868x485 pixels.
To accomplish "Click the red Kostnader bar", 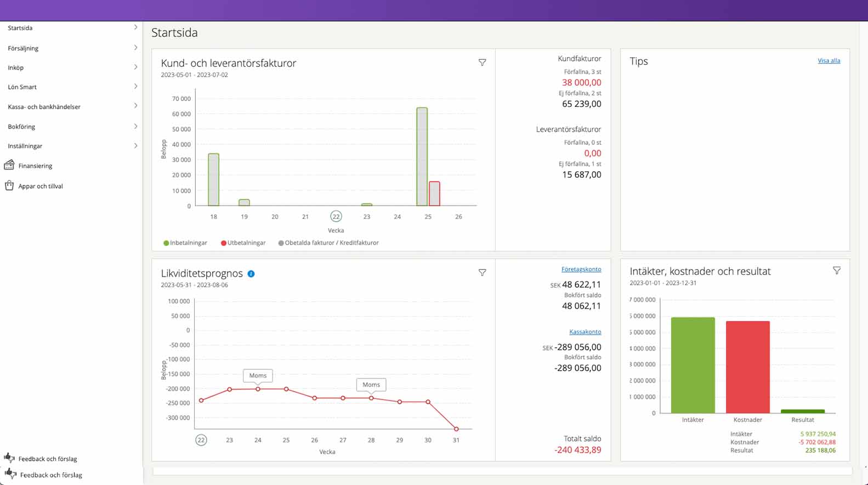I will click(748, 367).
